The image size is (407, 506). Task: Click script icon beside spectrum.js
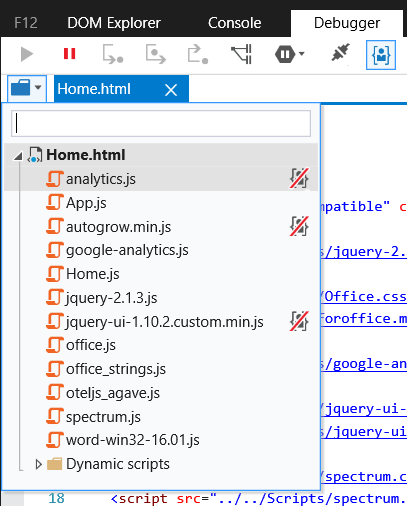(55, 416)
